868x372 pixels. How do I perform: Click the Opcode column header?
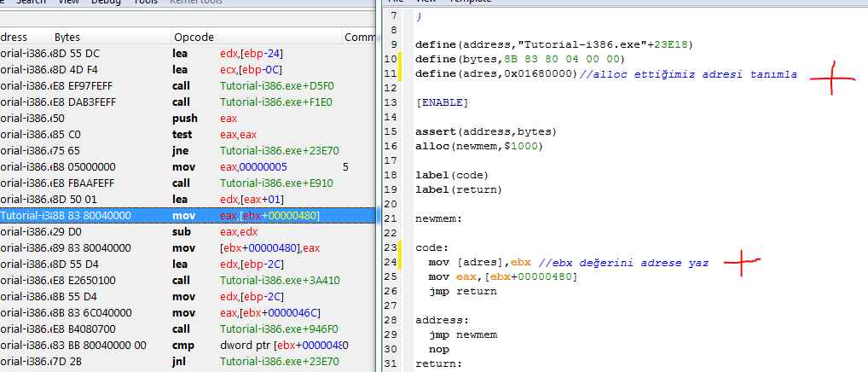(x=256, y=38)
